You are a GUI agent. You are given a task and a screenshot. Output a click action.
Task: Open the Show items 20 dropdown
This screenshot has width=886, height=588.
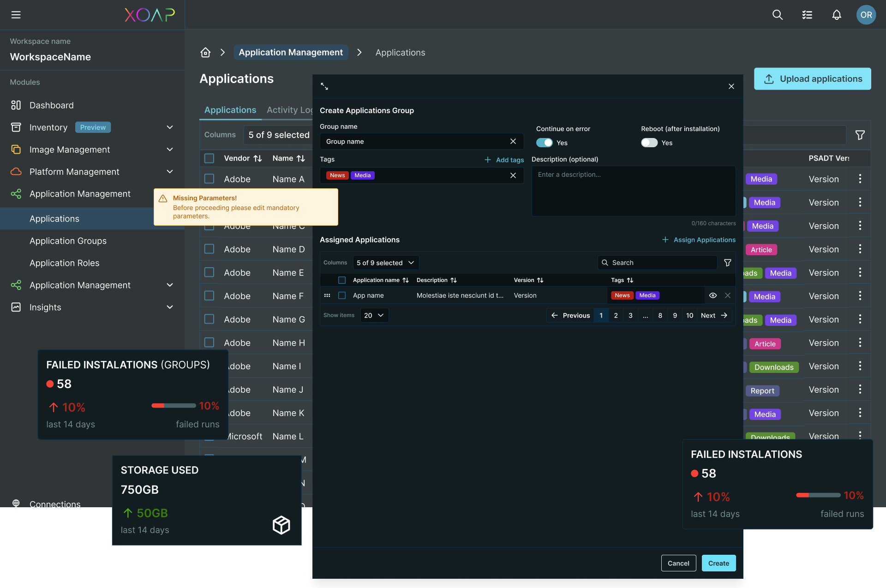tap(374, 315)
